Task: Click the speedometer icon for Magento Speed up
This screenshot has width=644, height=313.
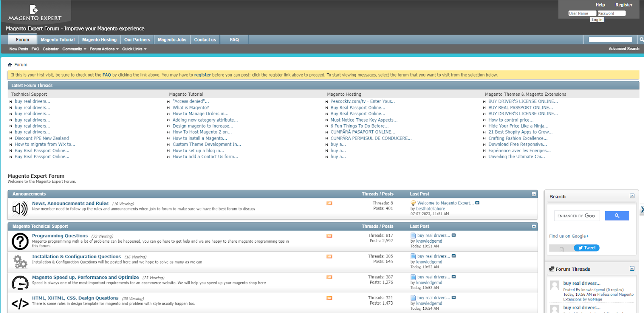Action: (20, 283)
